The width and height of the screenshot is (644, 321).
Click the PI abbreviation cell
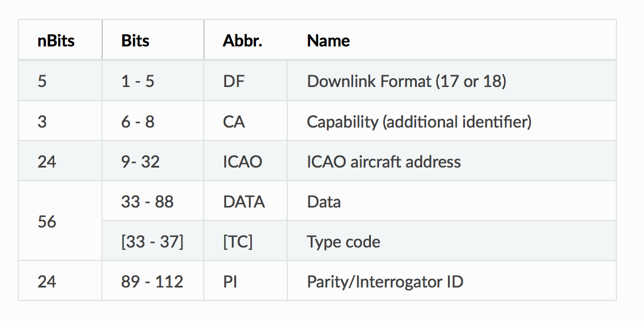pyautogui.click(x=230, y=282)
